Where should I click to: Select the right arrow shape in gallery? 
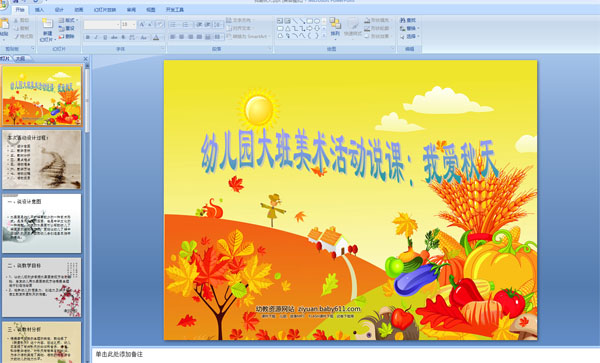point(310,28)
